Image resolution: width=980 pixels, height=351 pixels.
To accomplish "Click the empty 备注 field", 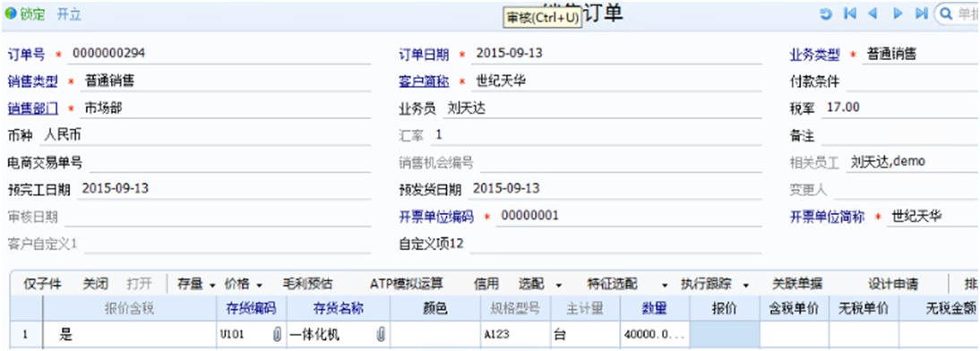I will tap(900, 135).
